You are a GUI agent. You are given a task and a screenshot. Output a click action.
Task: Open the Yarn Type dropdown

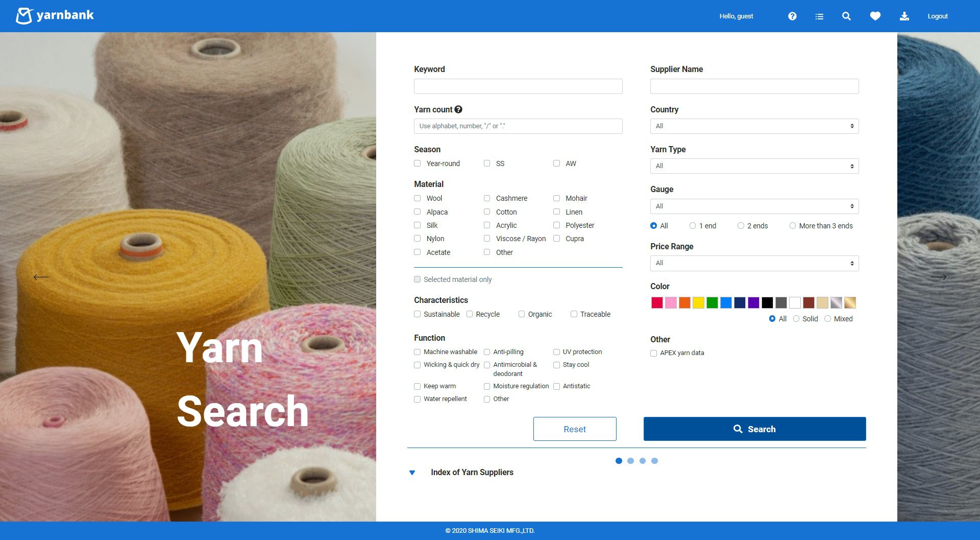[x=754, y=166]
